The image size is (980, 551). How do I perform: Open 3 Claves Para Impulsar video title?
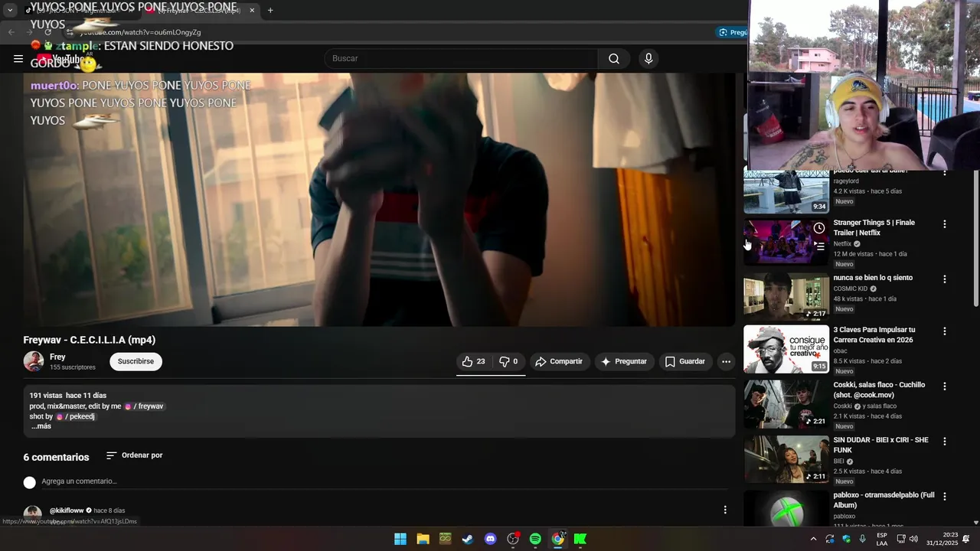coord(874,334)
